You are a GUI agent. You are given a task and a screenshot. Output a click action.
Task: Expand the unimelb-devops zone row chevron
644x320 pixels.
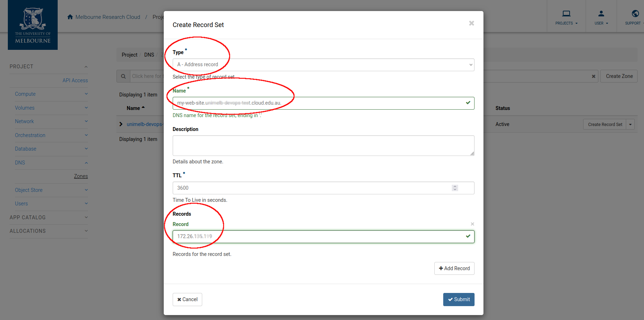click(x=121, y=124)
